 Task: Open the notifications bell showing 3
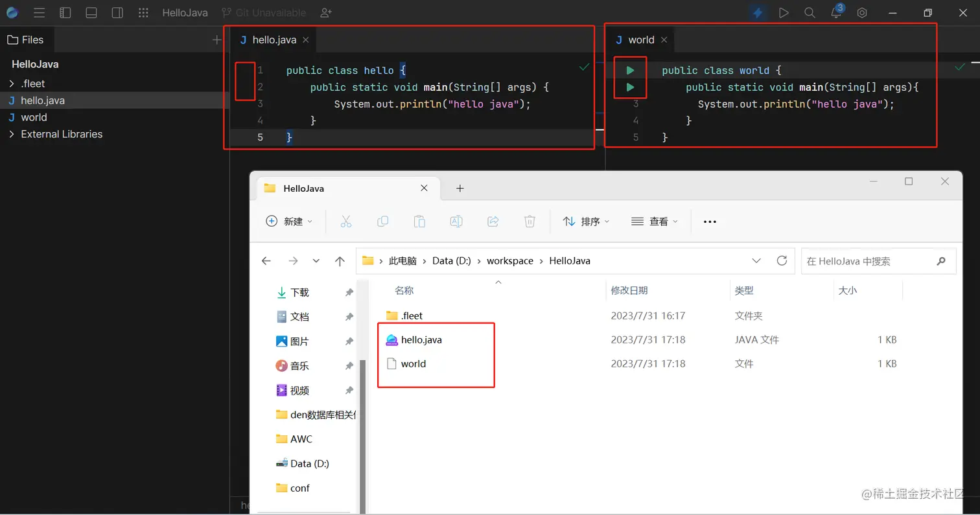click(835, 13)
